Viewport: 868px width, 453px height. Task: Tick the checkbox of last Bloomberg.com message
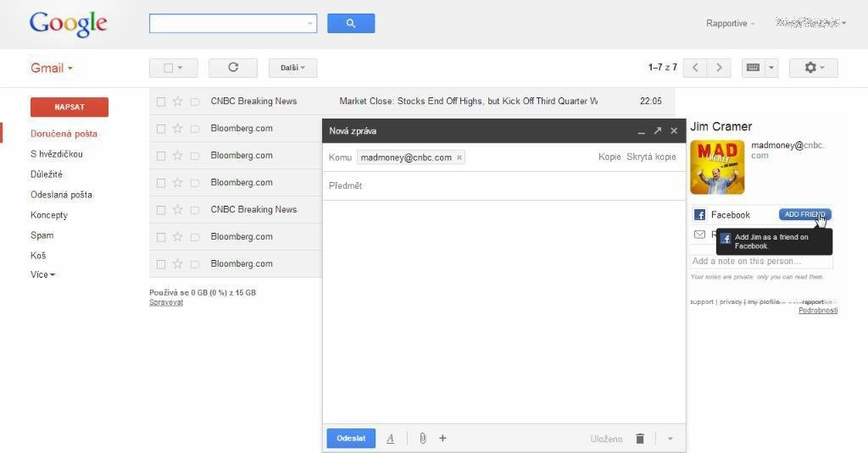160,264
